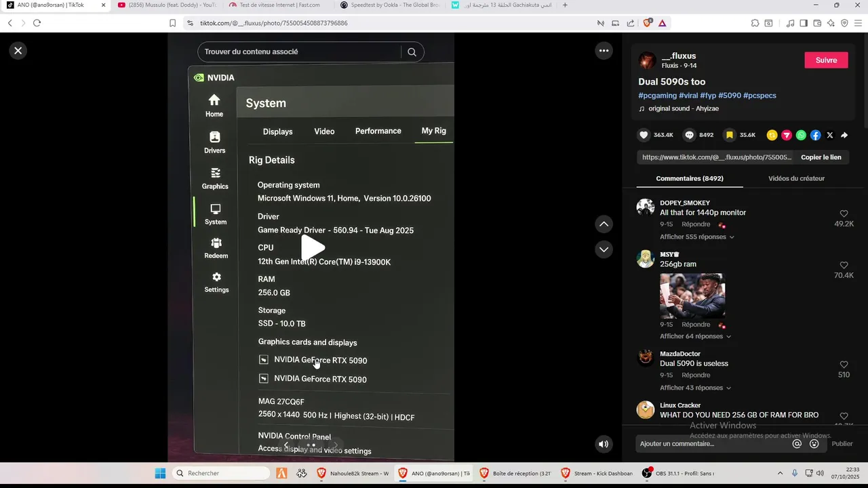Open the __.fluxus username link
Viewport: 868px width, 488px height.
pyautogui.click(x=679, y=56)
